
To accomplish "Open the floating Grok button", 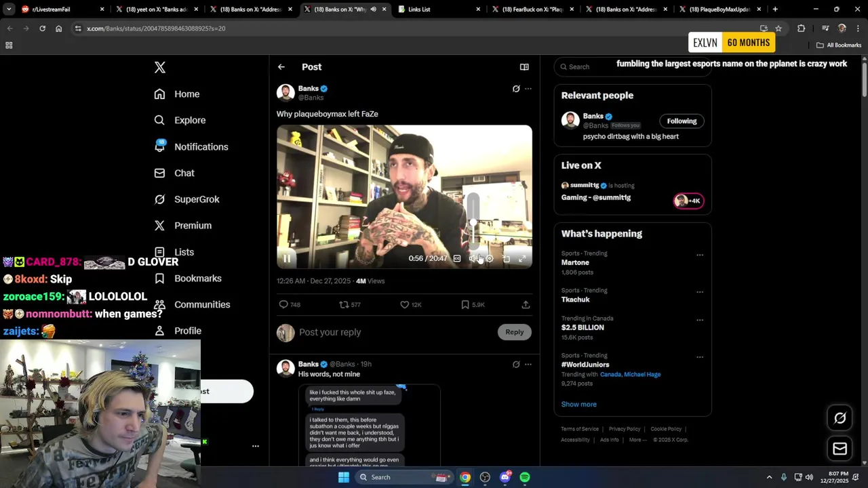I will (x=840, y=418).
